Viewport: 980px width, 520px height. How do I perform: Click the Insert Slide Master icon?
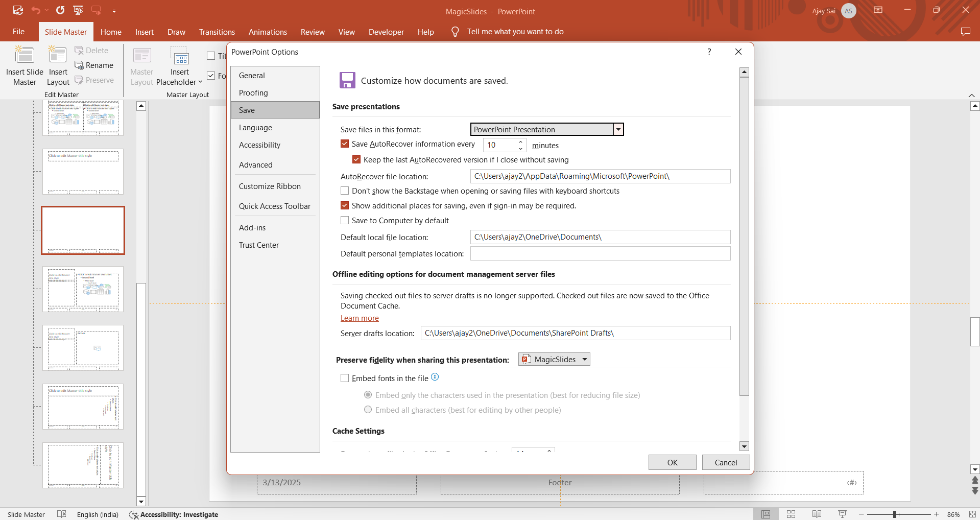[x=25, y=56]
